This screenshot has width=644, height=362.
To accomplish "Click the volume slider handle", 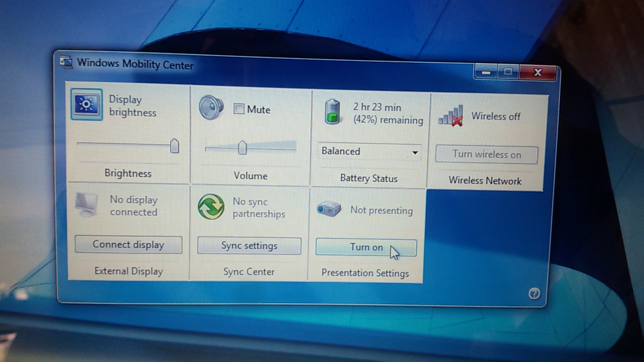I will click(243, 147).
